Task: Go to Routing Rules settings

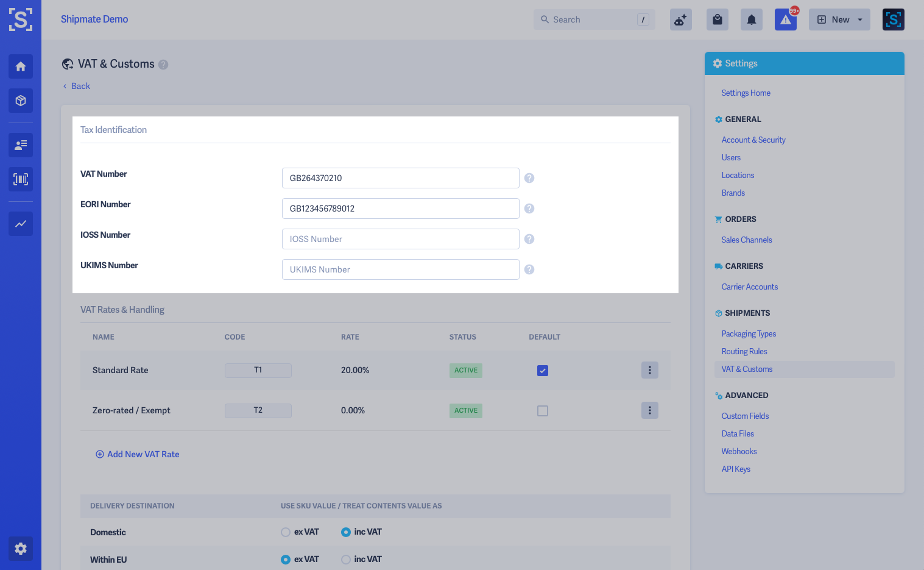Action: 744,352
